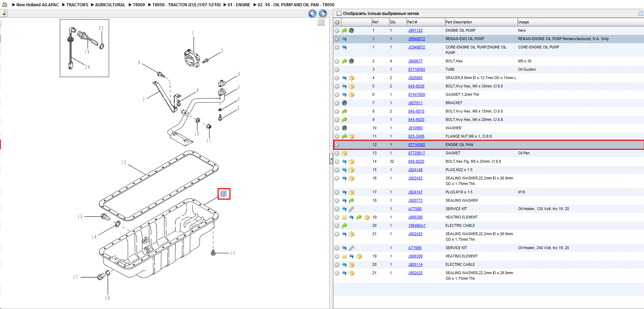Click package box icon on 87725617 GASKET row

point(344,153)
